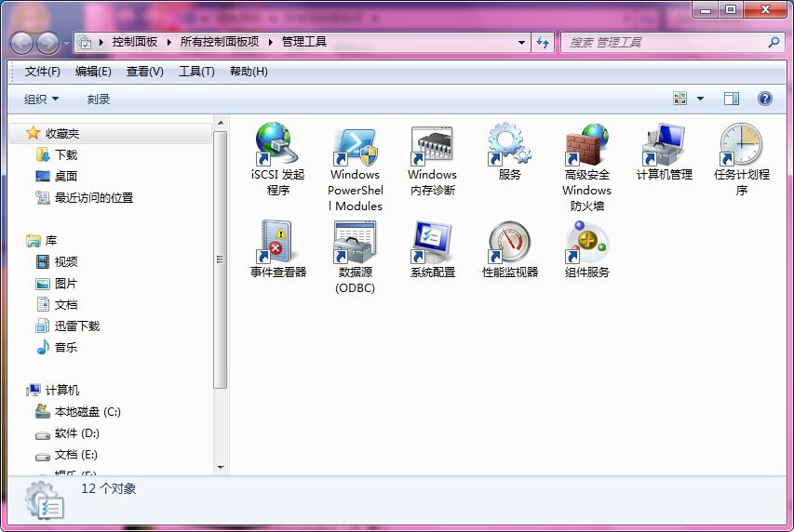Select 下载 in favorites
This screenshot has height=532, width=794.
pyautogui.click(x=57, y=155)
